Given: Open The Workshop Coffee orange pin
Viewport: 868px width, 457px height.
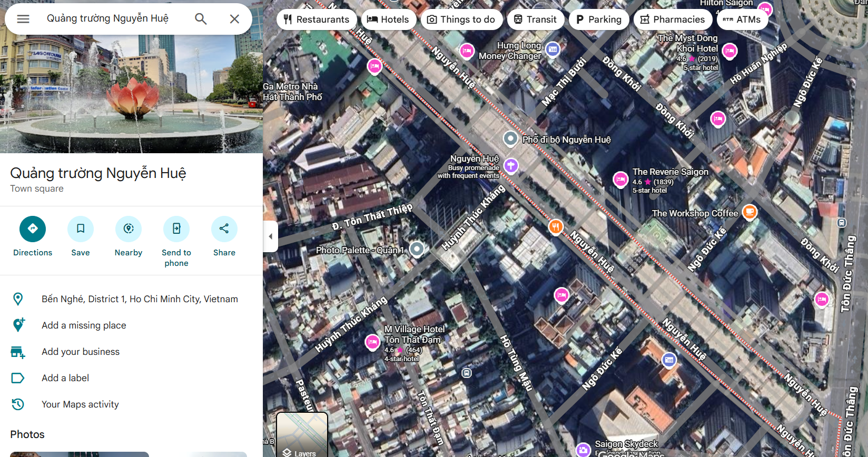Looking at the screenshot, I should (x=749, y=212).
